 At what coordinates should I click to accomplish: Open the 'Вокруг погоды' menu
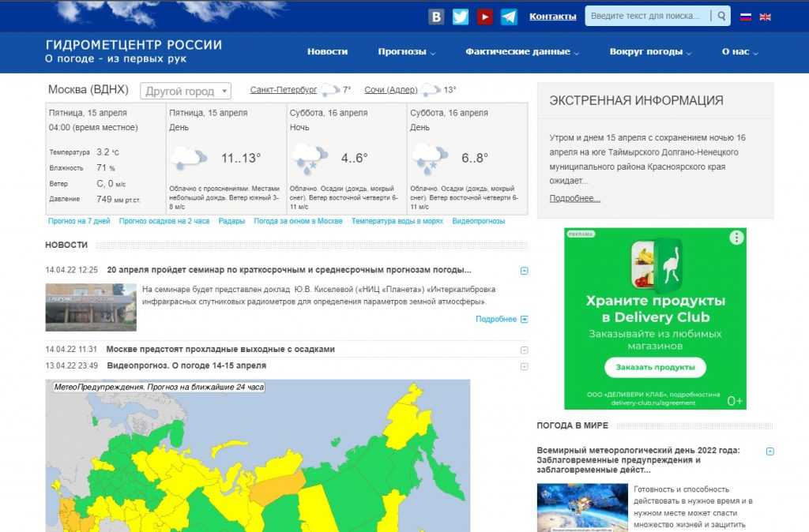(650, 52)
